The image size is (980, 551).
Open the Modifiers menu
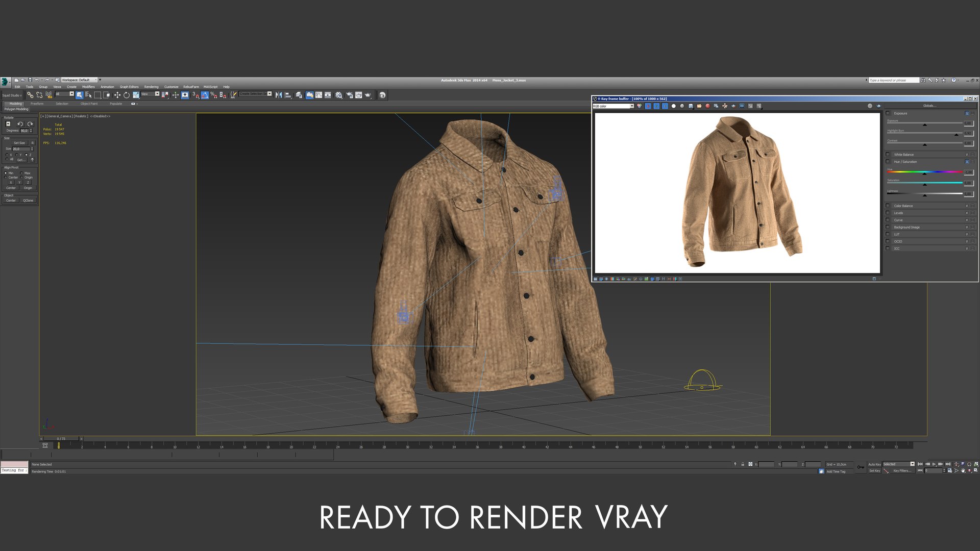[88, 87]
